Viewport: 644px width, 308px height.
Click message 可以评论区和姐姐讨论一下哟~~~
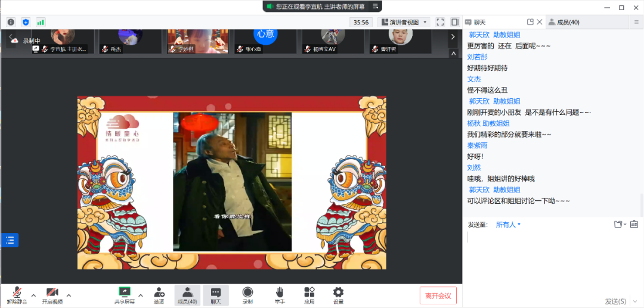pos(519,201)
